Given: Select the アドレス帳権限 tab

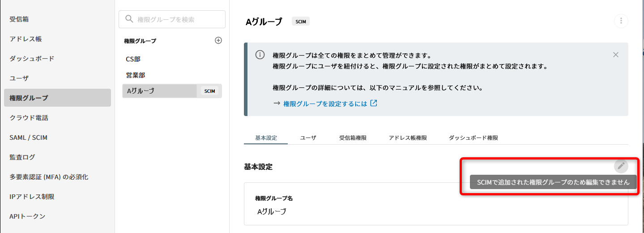Looking at the screenshot, I should [x=408, y=138].
